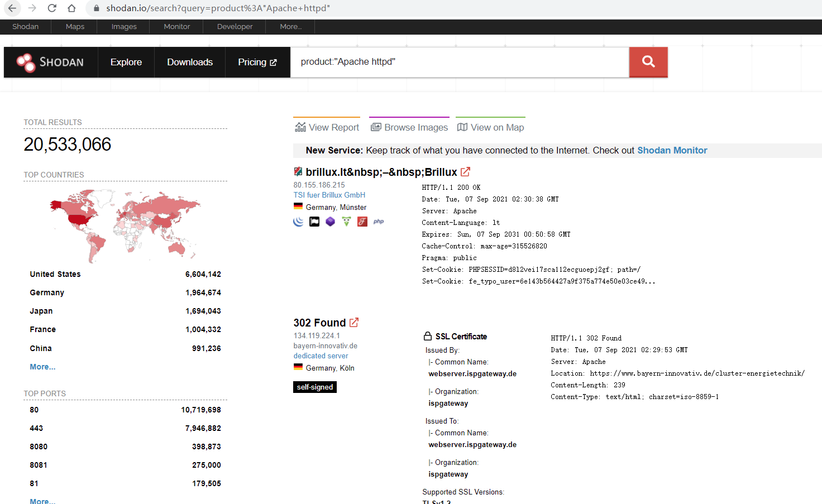Click the browser address bar URL
This screenshot has width=822, height=504.
(218, 8)
